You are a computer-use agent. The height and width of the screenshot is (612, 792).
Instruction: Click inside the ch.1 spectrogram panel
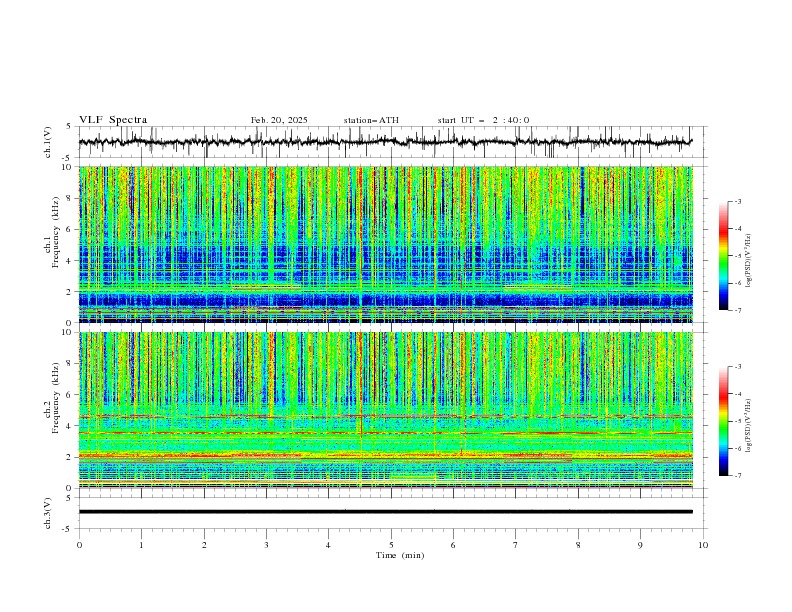(x=385, y=244)
